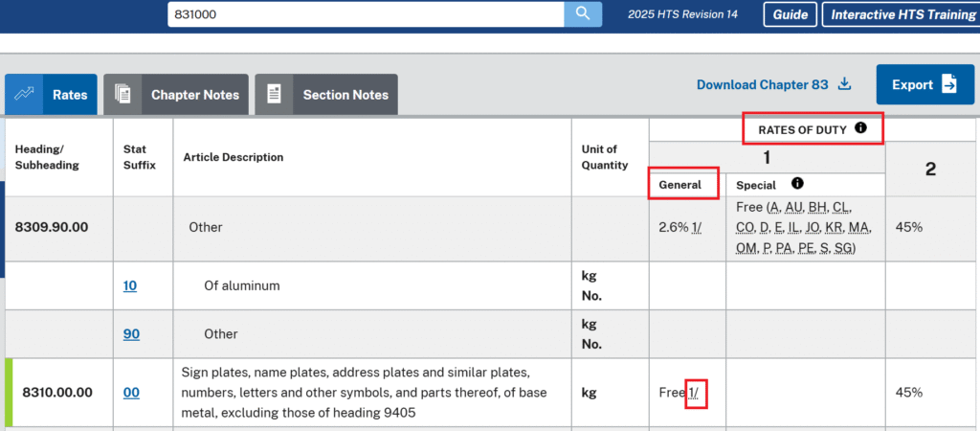Click the Export button
Viewport: 980px width, 431px height.
(x=925, y=84)
